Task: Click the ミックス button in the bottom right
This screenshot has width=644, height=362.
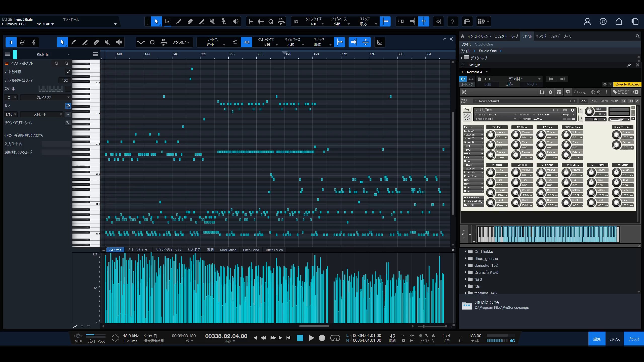Action: (614, 339)
